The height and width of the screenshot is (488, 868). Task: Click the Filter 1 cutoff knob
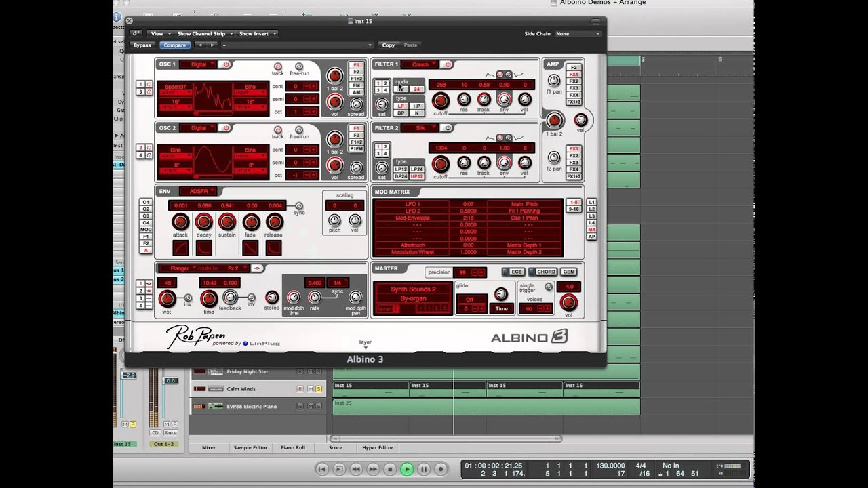(x=440, y=100)
